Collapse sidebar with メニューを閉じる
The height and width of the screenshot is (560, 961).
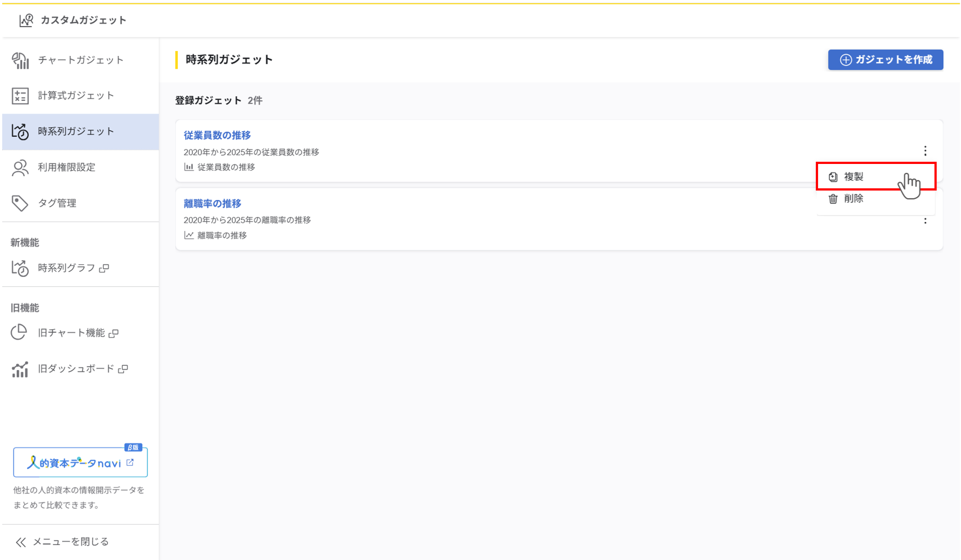coord(62,542)
